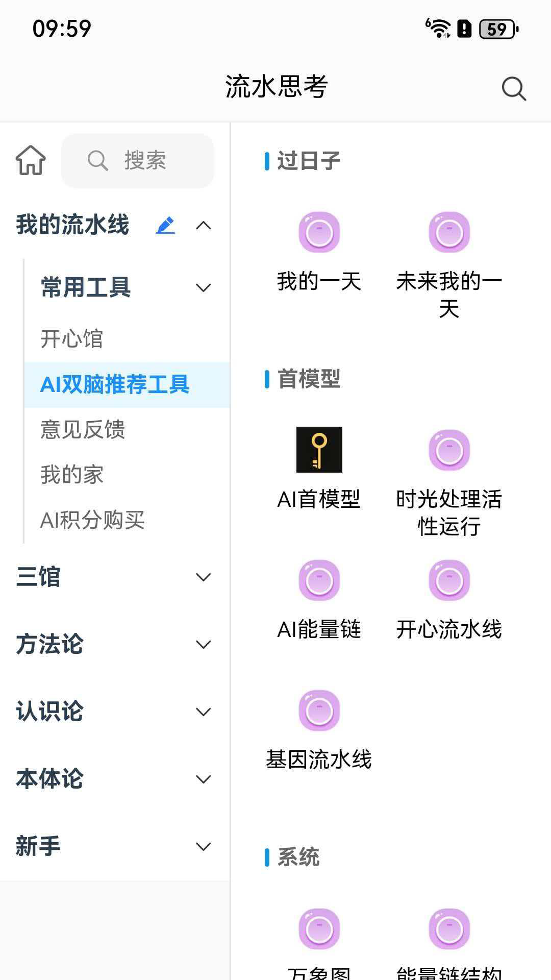Select the home icon in the sidebar

[x=31, y=160]
